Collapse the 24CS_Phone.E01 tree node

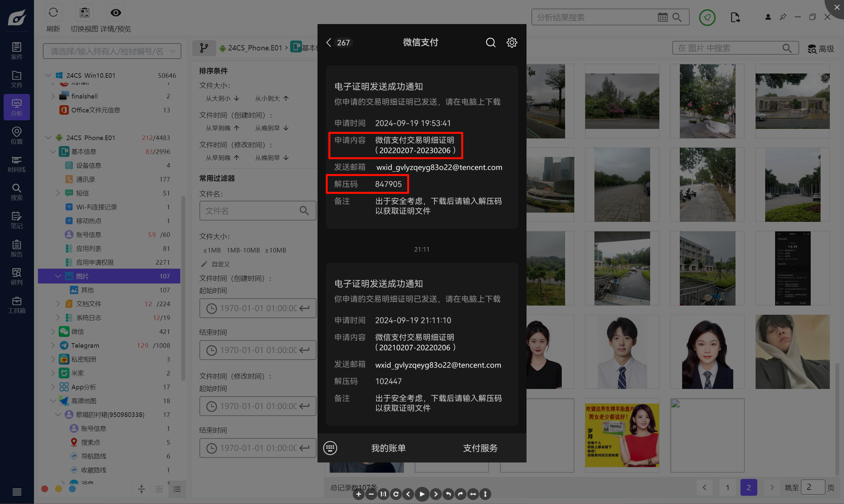48,137
